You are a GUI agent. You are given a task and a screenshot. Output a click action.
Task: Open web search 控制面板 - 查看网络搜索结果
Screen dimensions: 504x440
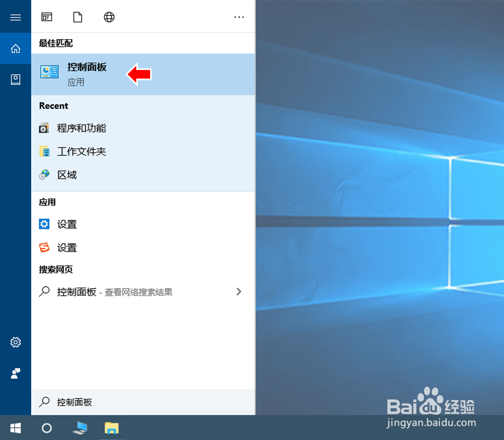point(143,292)
